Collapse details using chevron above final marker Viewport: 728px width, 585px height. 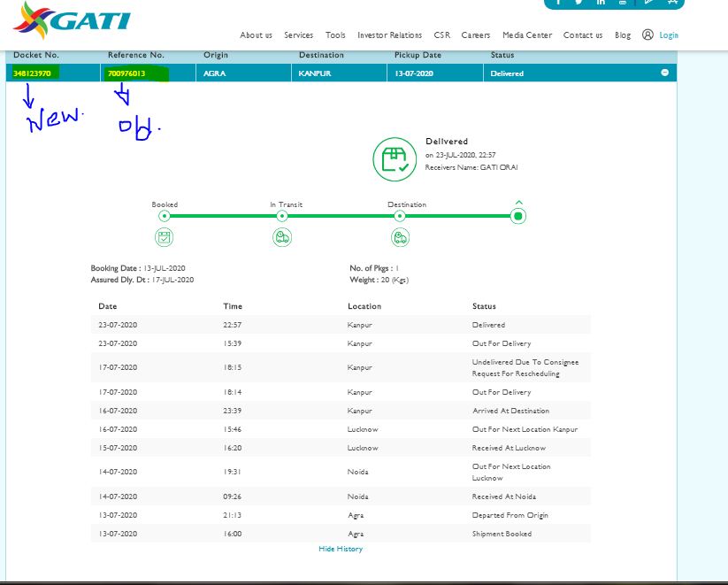pyautogui.click(x=519, y=203)
